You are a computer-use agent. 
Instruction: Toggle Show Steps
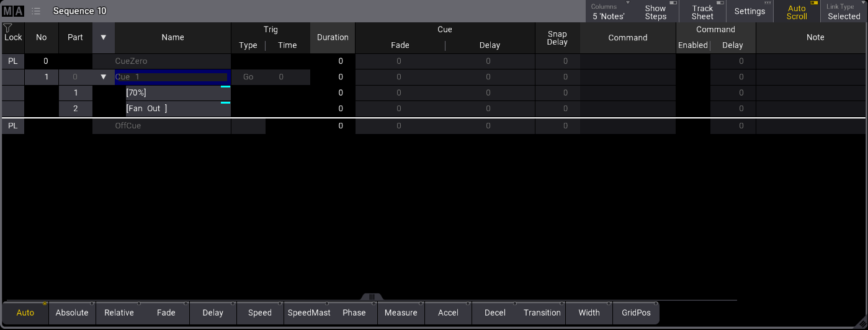pos(655,12)
